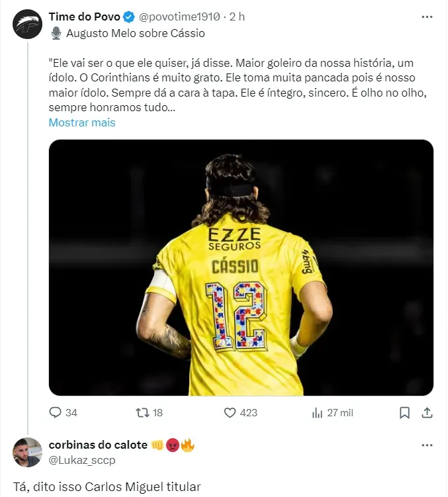Like the tweet with heart icon
The height and width of the screenshot is (497, 448).
click(x=230, y=412)
